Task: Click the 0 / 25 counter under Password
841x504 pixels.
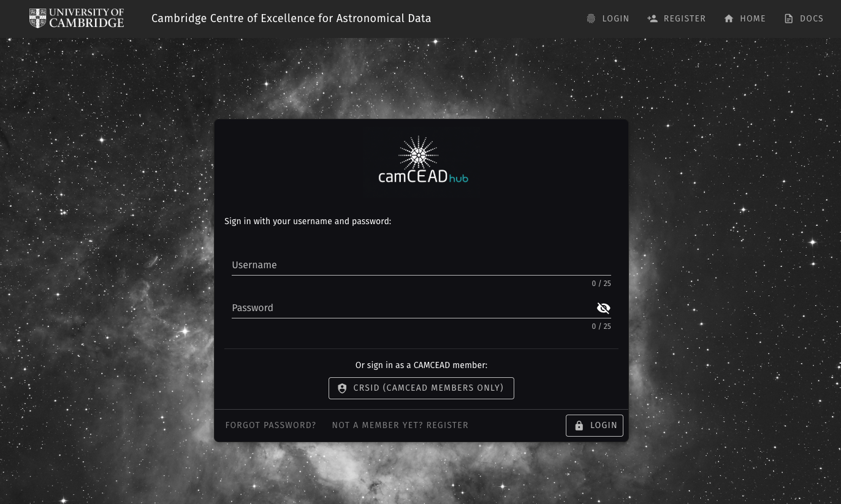Action: 601,326
